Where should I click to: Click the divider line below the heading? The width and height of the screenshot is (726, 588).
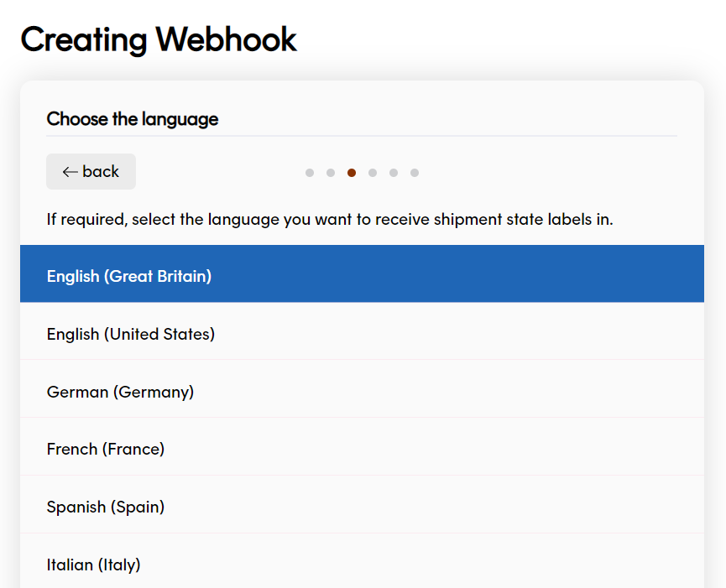(x=362, y=135)
